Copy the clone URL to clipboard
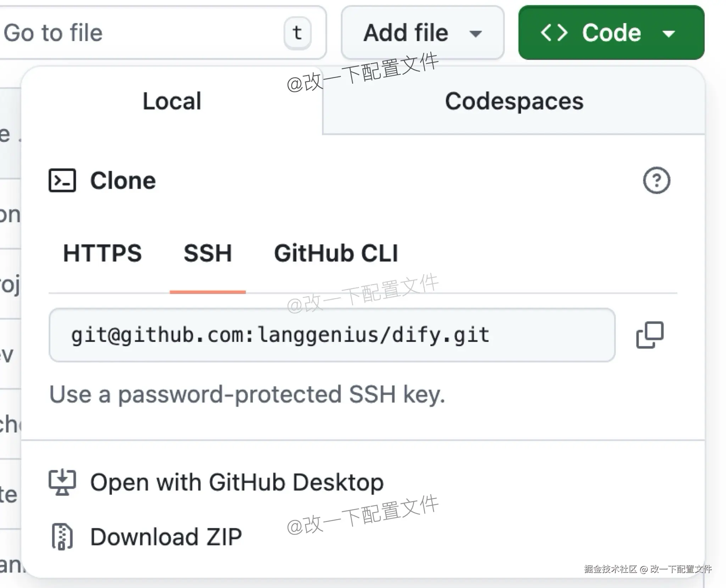The image size is (726, 588). pyautogui.click(x=650, y=335)
